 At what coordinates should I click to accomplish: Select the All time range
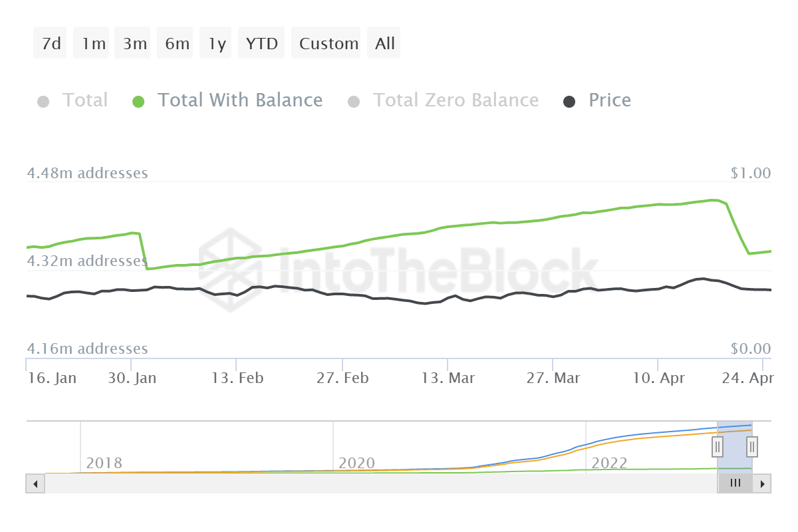click(x=384, y=43)
